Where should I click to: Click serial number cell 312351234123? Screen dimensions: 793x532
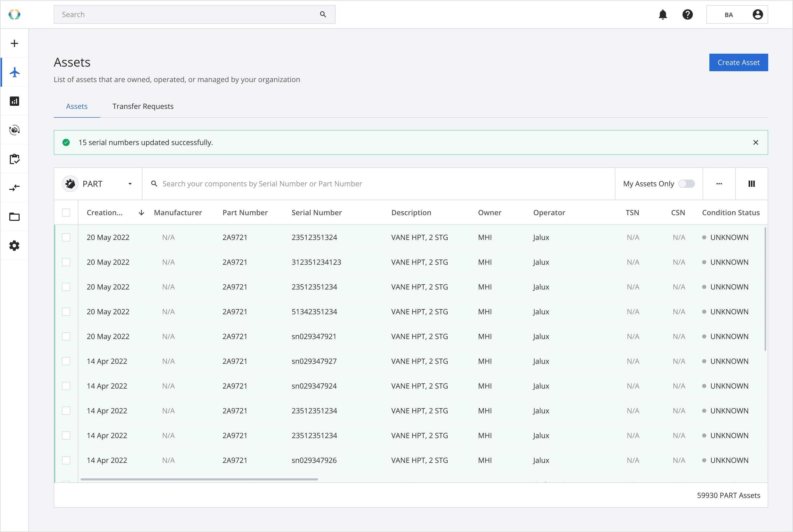[x=316, y=262]
